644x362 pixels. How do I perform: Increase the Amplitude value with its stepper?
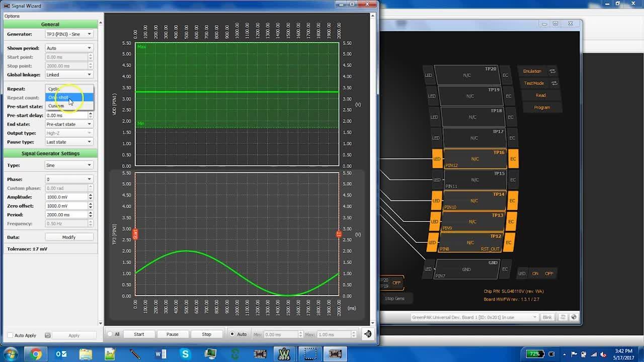[91, 195]
